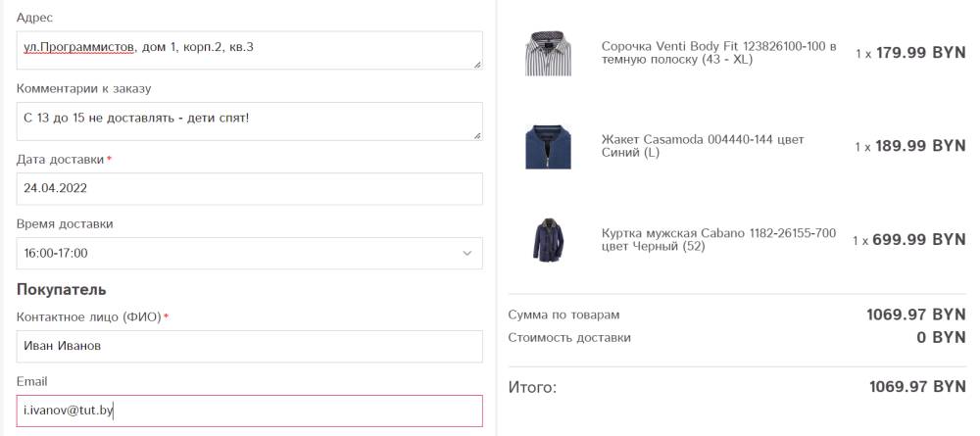Click the Комментарии к заказу text area
The width and height of the screenshot is (980, 436).
click(x=249, y=121)
